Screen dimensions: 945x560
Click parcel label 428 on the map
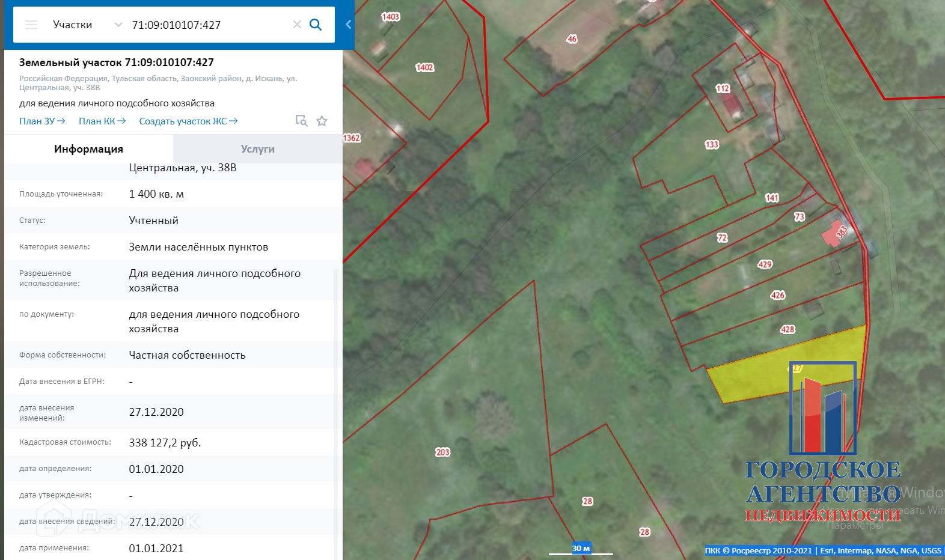(787, 329)
